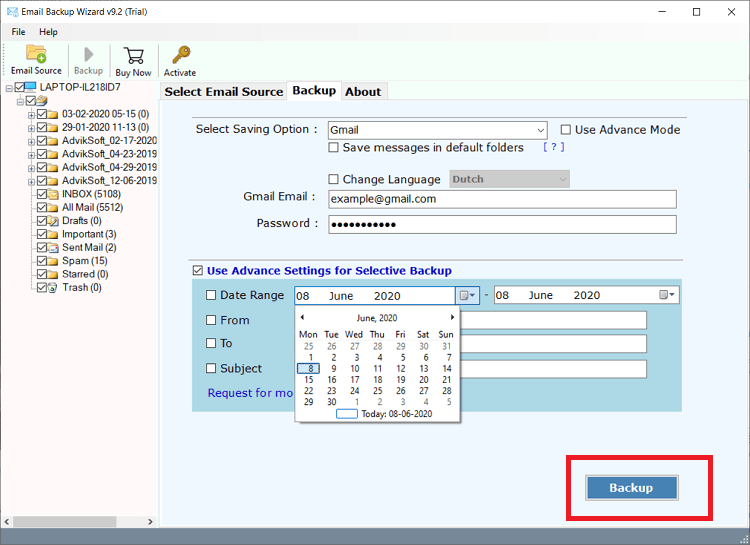Check the From filter checkbox
Image resolution: width=750 pixels, height=545 pixels.
click(211, 320)
